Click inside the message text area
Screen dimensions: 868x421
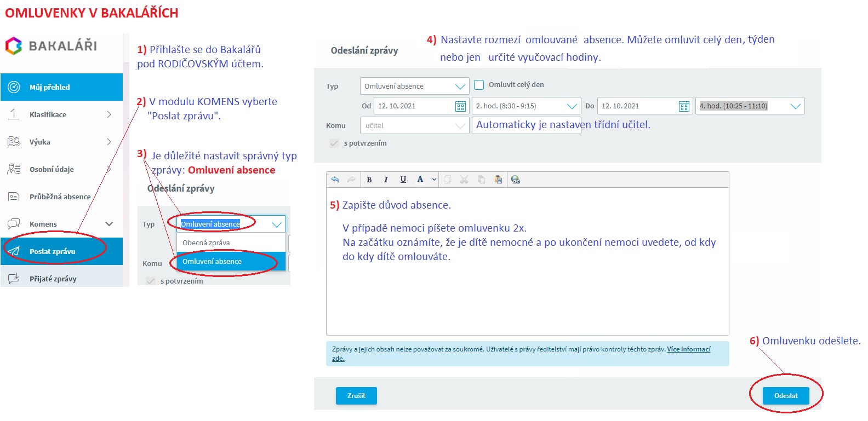click(527, 261)
